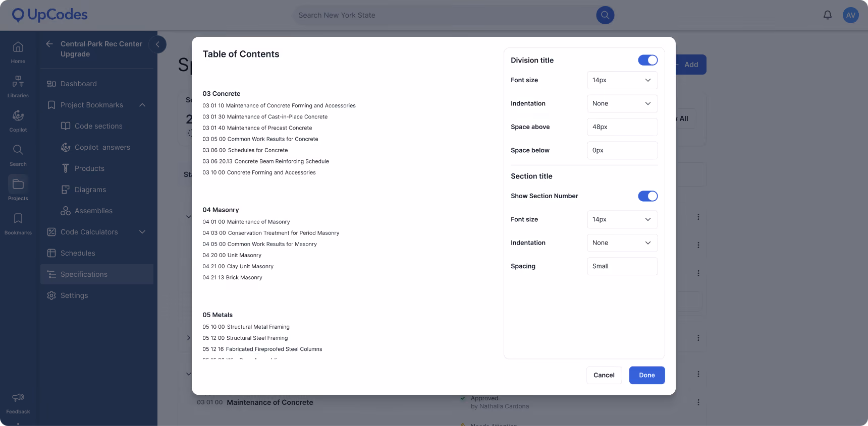
Task: Open Section title Font size dropdown
Action: [x=622, y=219]
